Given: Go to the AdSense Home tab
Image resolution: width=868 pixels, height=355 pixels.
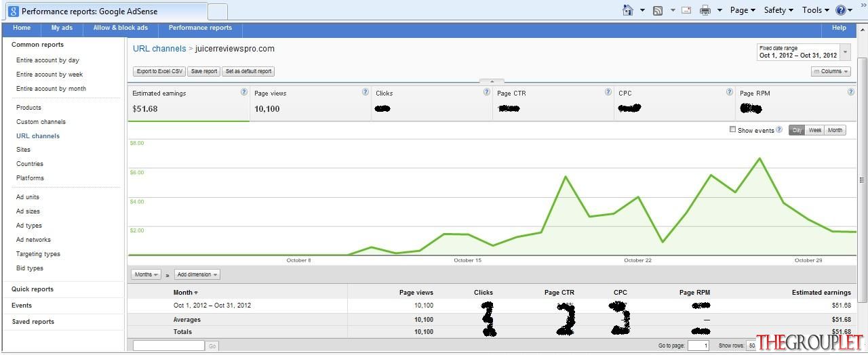Looking at the screenshot, I should point(22,28).
